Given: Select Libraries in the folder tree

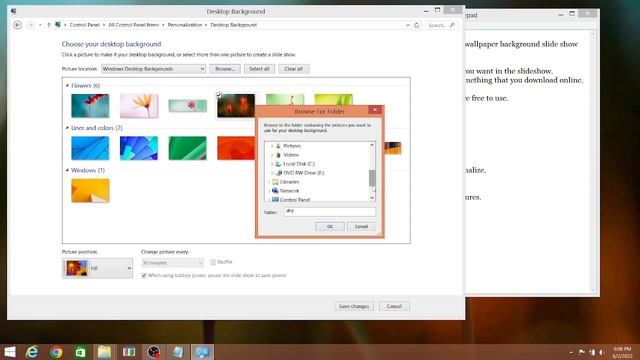Looking at the screenshot, I should click(289, 182).
